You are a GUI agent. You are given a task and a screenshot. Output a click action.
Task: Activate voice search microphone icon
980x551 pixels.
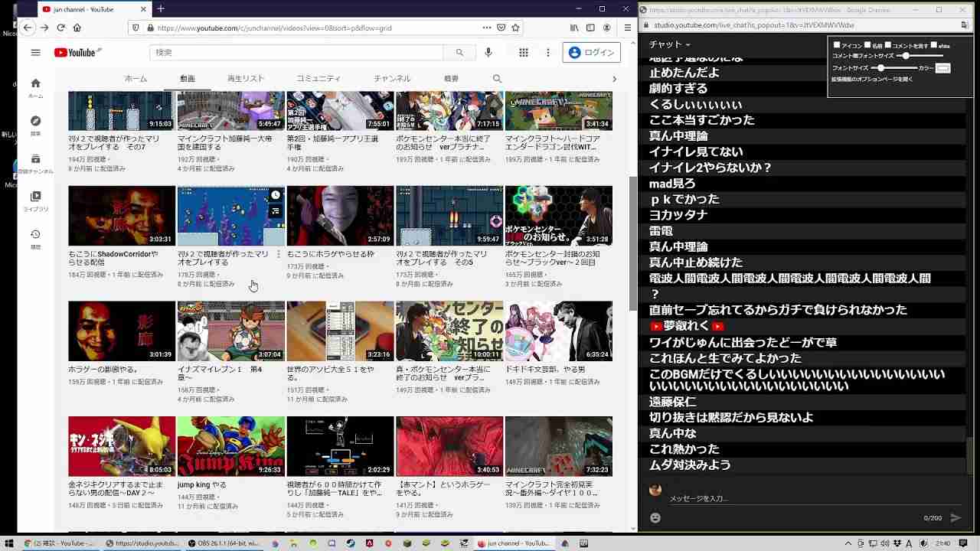tap(488, 53)
